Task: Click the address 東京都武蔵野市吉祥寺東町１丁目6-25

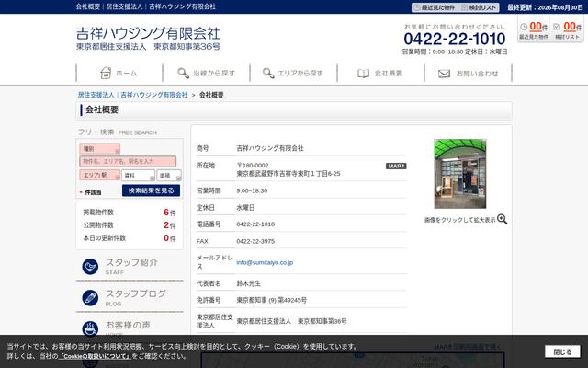Action: click(x=288, y=174)
